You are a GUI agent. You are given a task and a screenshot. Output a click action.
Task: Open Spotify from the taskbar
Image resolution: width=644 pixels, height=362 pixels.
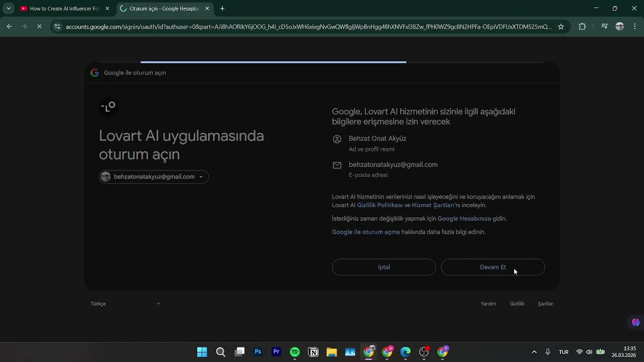[x=295, y=352]
